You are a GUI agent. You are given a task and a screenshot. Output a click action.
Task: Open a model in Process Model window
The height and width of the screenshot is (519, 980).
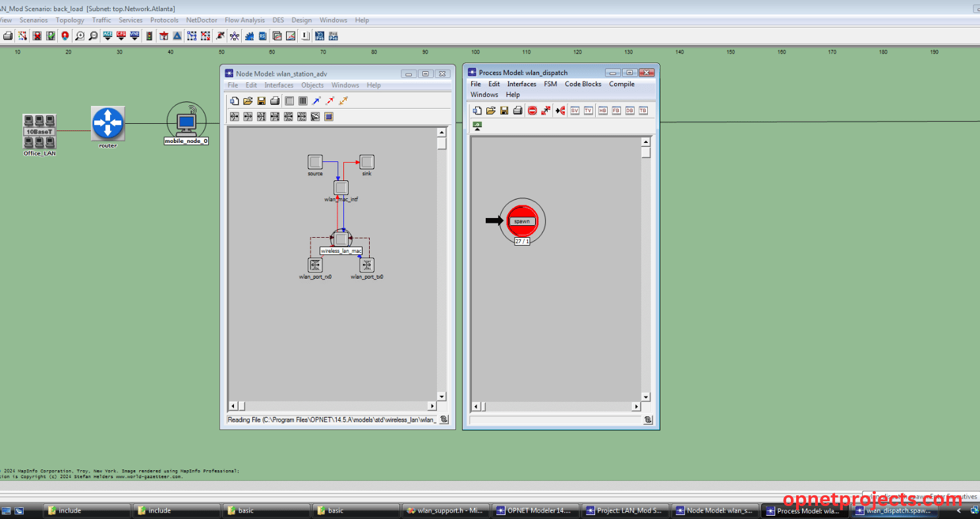(491, 111)
